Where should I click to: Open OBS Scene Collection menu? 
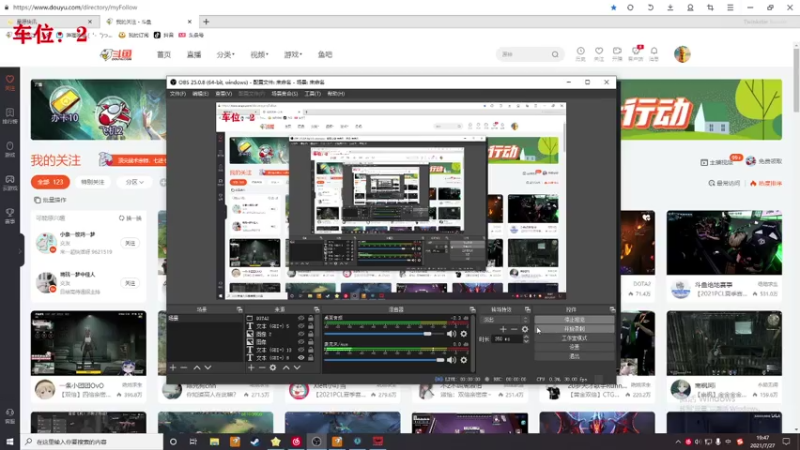tap(285, 94)
